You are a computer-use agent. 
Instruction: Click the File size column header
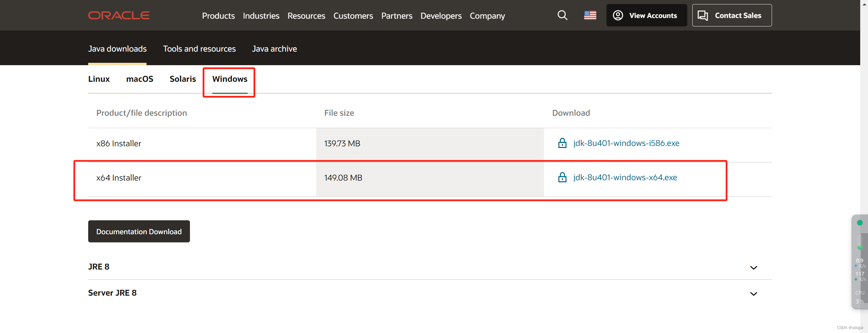coord(339,113)
